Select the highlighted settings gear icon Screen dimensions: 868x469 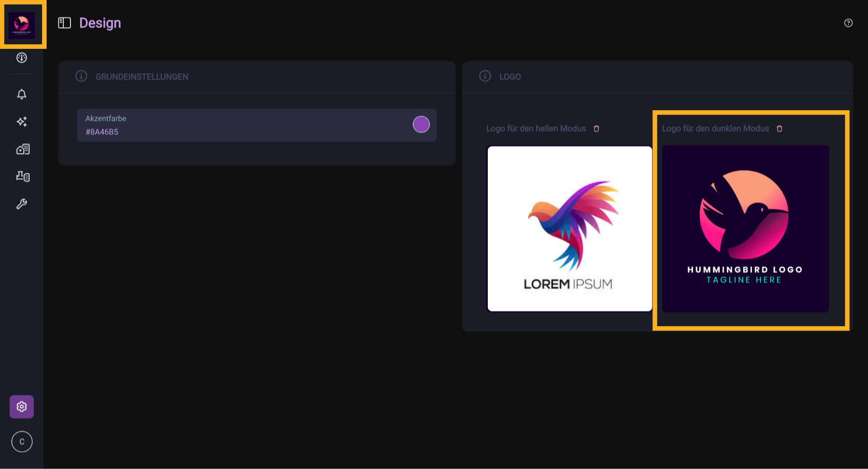[x=22, y=407]
